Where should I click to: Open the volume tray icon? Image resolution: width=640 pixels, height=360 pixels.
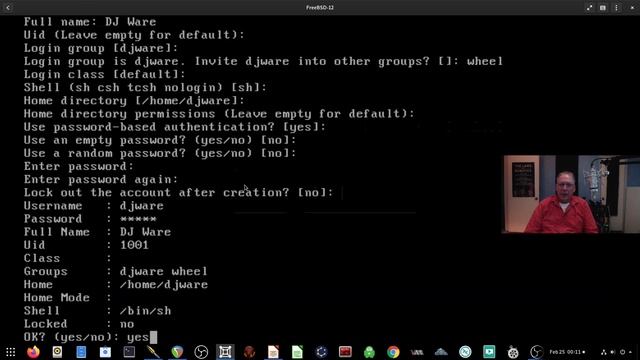[613, 352]
